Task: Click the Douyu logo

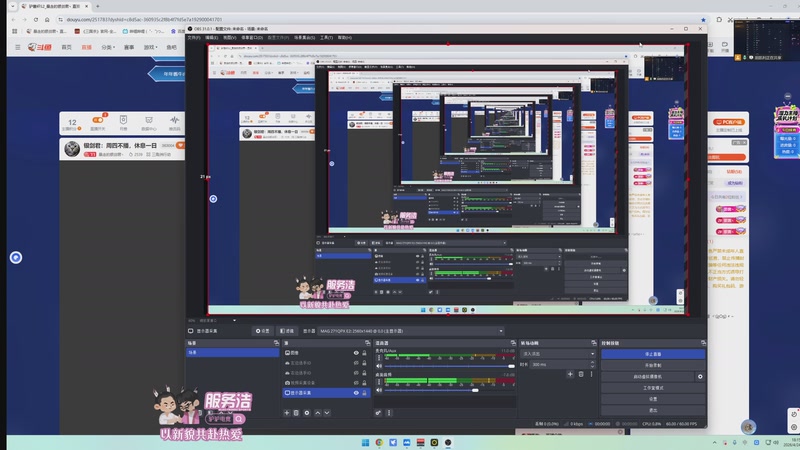Action: point(40,47)
